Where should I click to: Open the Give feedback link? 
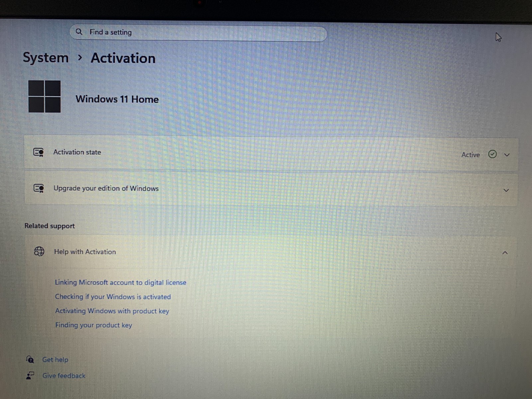click(x=64, y=375)
